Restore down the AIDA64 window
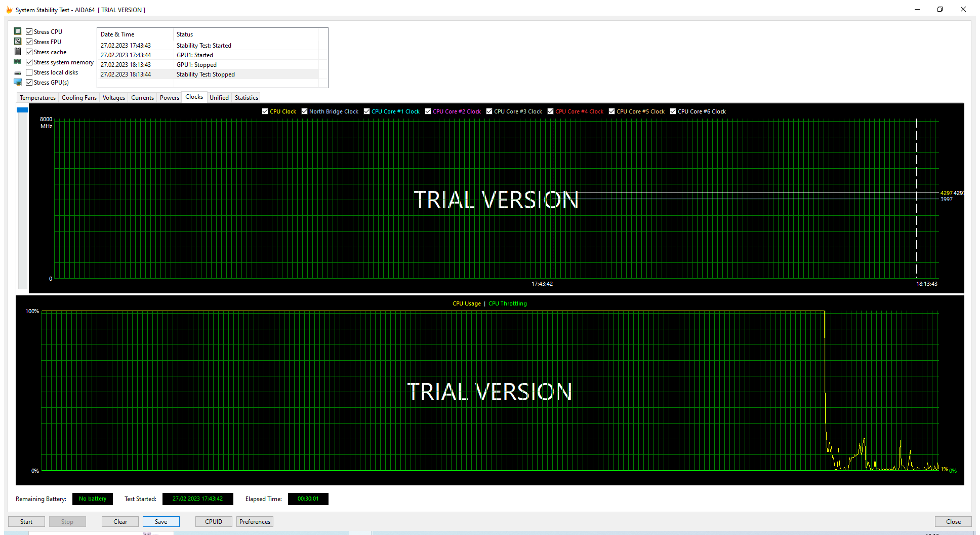This screenshot has height=535, width=980. coord(940,10)
